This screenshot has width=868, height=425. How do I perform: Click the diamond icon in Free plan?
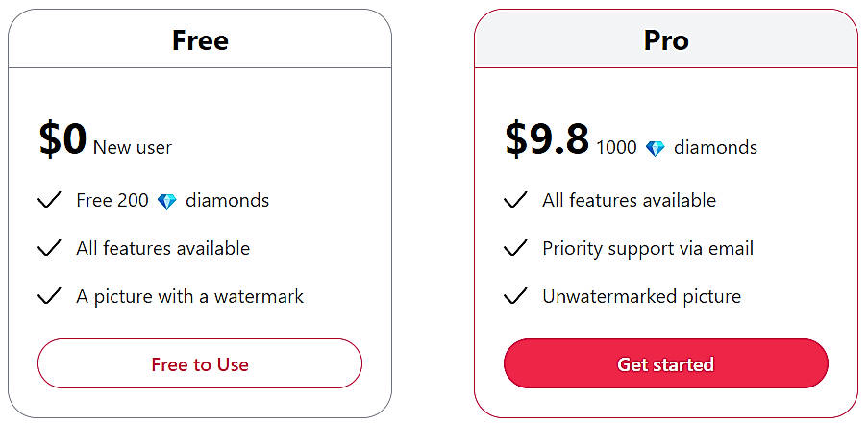(167, 201)
